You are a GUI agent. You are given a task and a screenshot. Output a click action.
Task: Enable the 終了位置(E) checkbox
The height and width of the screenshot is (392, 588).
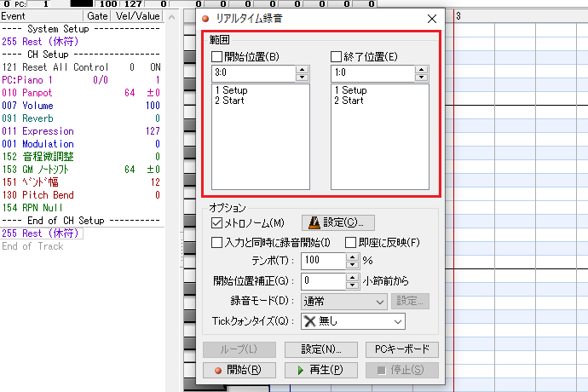point(337,57)
